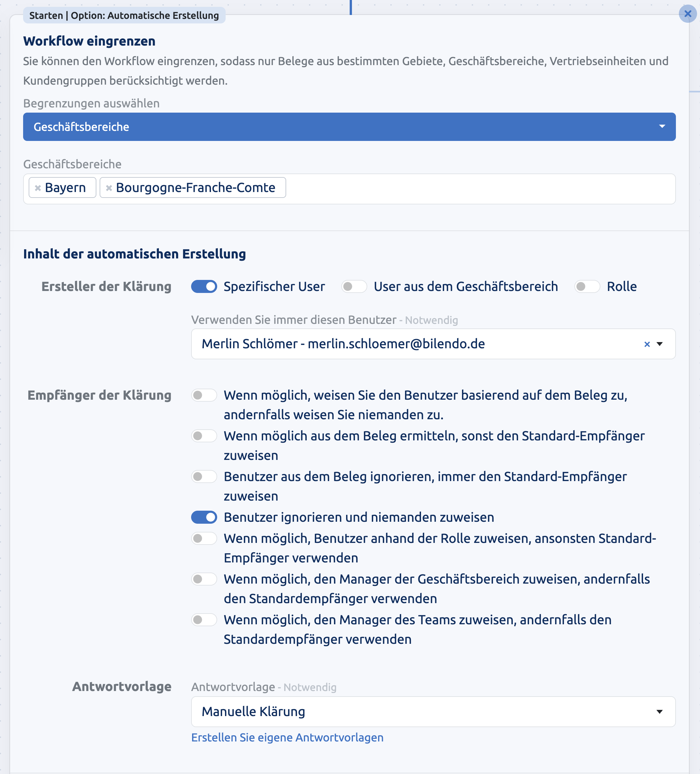Viewport: 700px width, 774px height.
Task: Remove the Bayern tag
Action: point(38,188)
